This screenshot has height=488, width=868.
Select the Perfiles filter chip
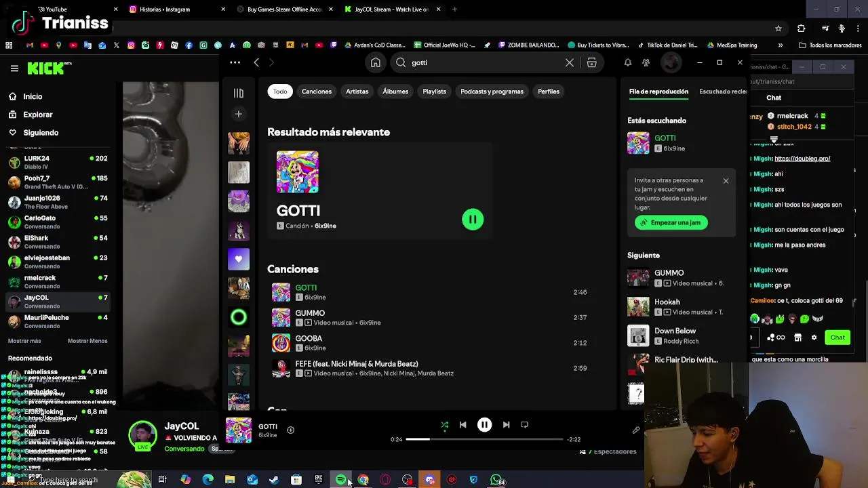point(549,91)
